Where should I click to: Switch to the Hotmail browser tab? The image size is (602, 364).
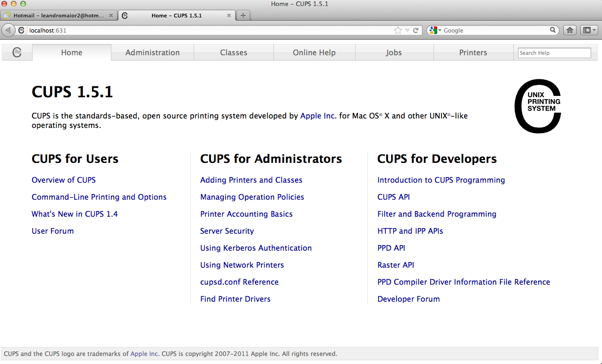(x=57, y=15)
